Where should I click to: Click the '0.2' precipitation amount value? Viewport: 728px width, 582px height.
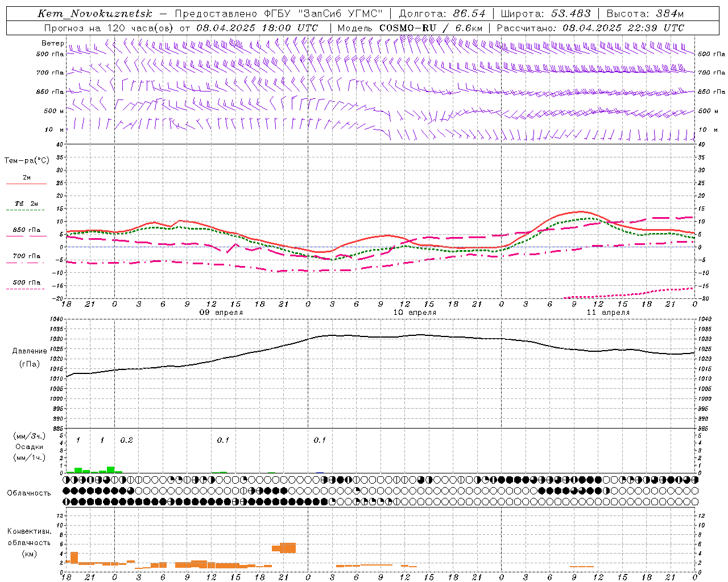click(126, 440)
